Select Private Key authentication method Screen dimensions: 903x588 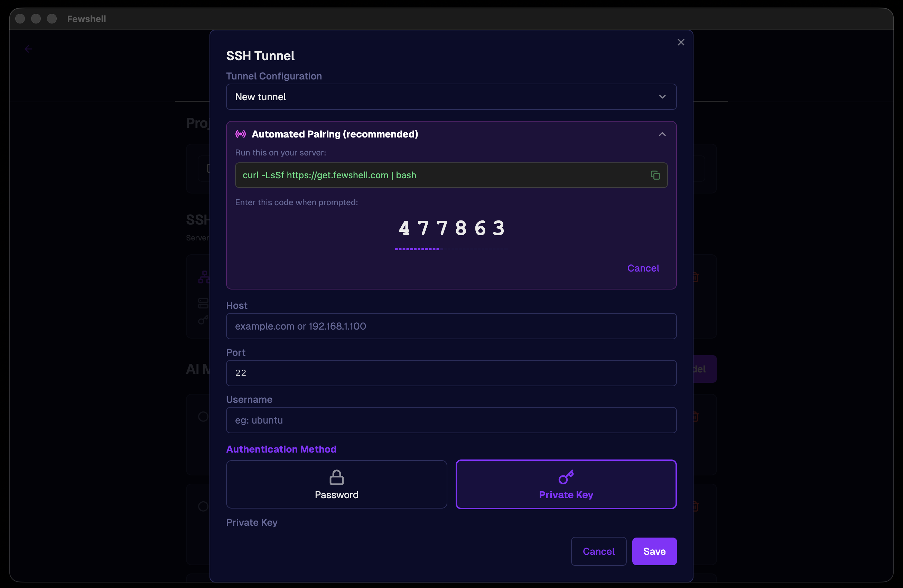(x=566, y=484)
